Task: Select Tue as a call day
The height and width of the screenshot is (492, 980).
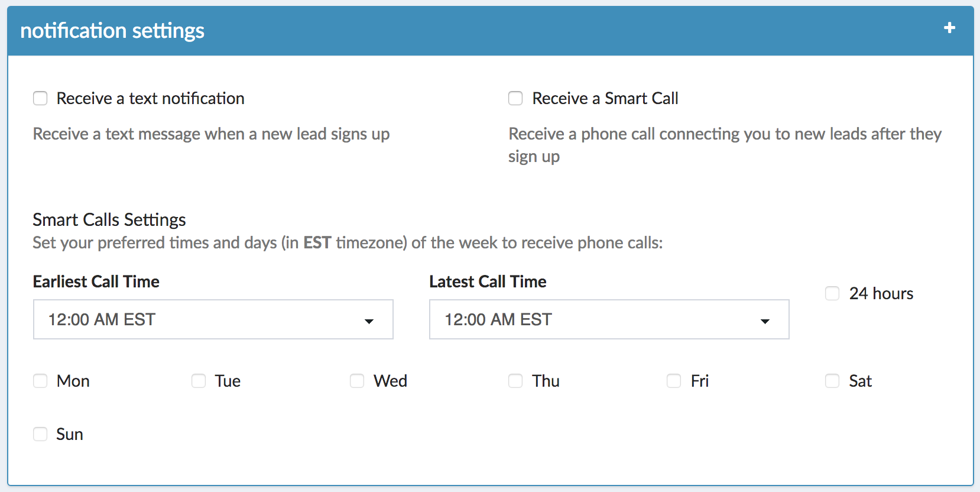Action: tap(199, 381)
